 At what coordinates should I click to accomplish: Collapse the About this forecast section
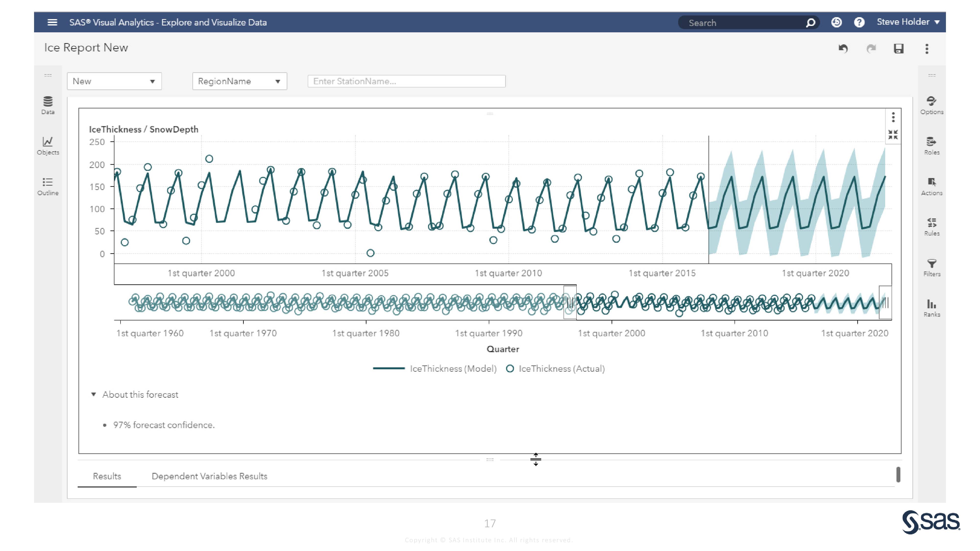(94, 394)
